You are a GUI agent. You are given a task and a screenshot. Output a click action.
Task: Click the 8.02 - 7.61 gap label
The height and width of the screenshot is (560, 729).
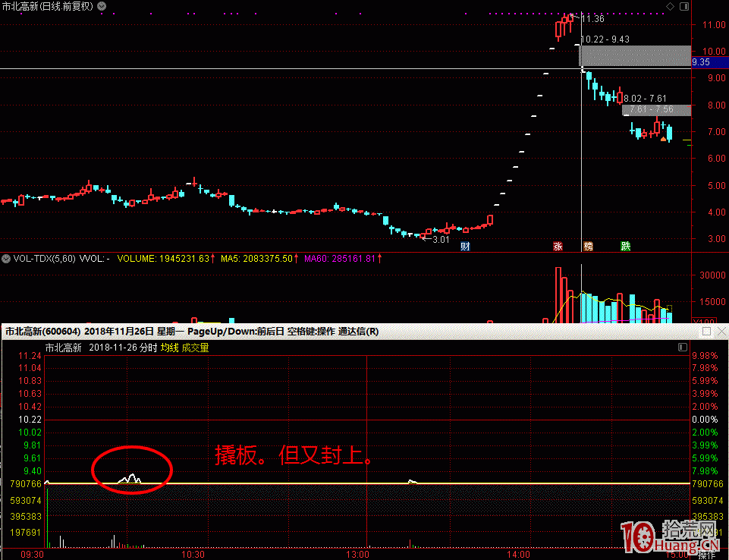coord(646,99)
